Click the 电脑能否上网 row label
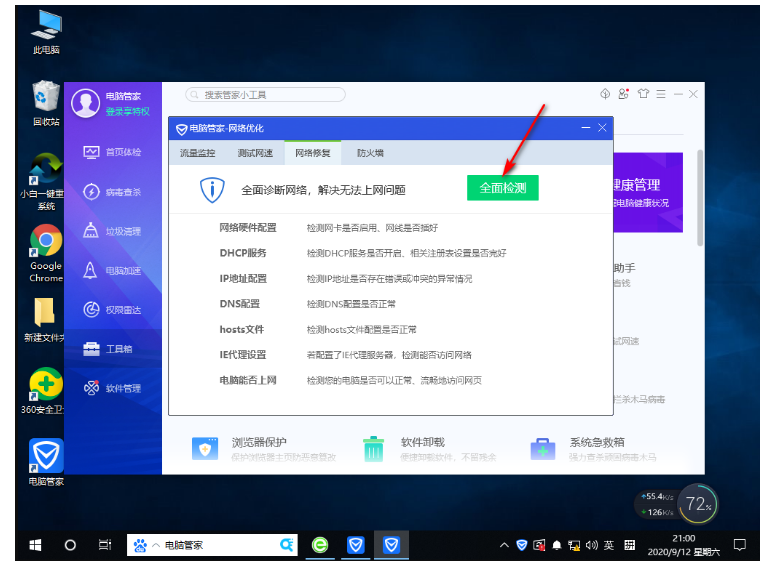 click(x=248, y=381)
